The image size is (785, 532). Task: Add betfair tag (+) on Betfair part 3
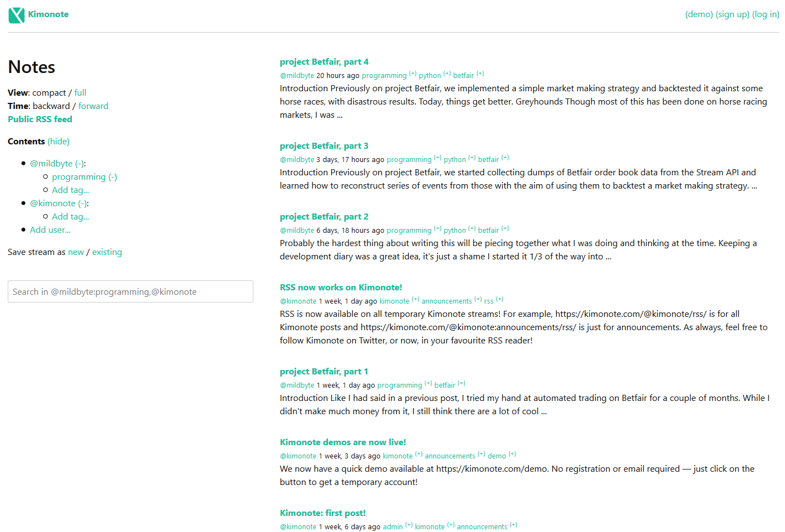(505, 158)
